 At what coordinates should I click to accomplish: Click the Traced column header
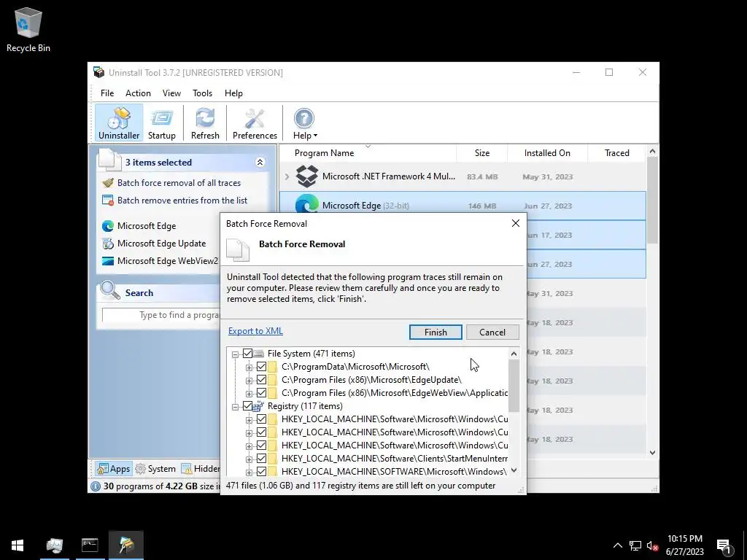616,153
